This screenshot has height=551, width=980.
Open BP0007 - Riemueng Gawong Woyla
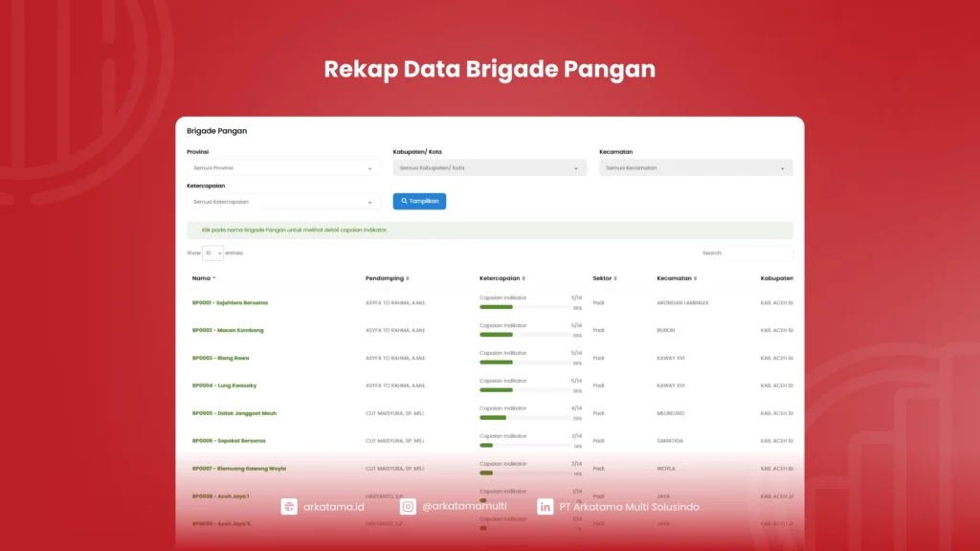pos(238,469)
